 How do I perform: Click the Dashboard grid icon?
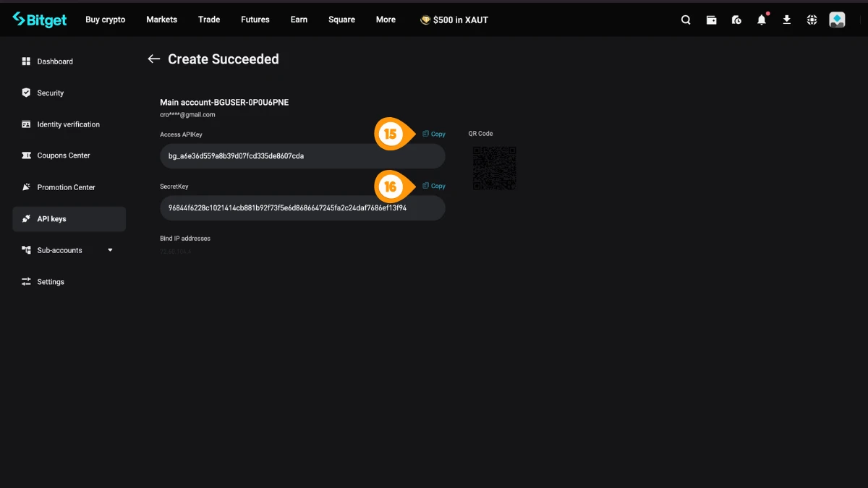point(26,61)
